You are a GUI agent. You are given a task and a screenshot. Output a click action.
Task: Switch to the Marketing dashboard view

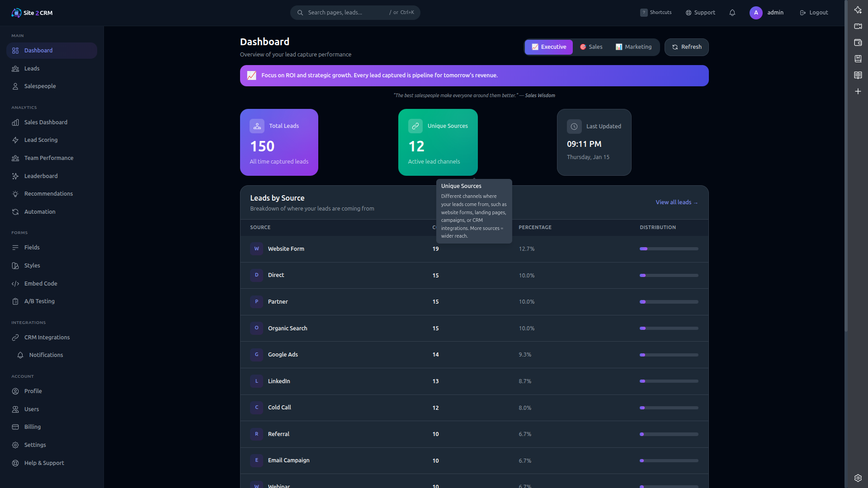coord(634,47)
